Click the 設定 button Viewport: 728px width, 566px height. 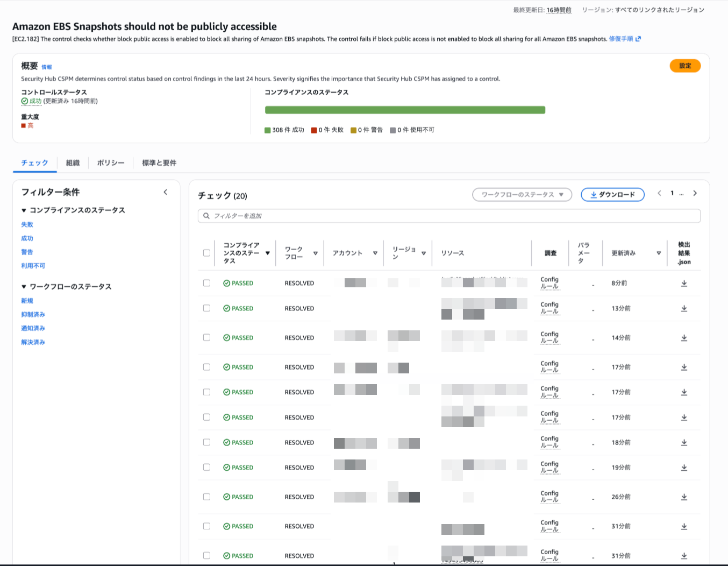coord(685,66)
